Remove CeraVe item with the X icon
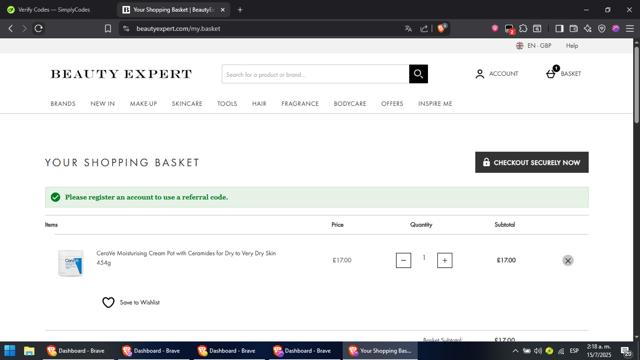Screen dimensions: 640x360 pos(568,260)
